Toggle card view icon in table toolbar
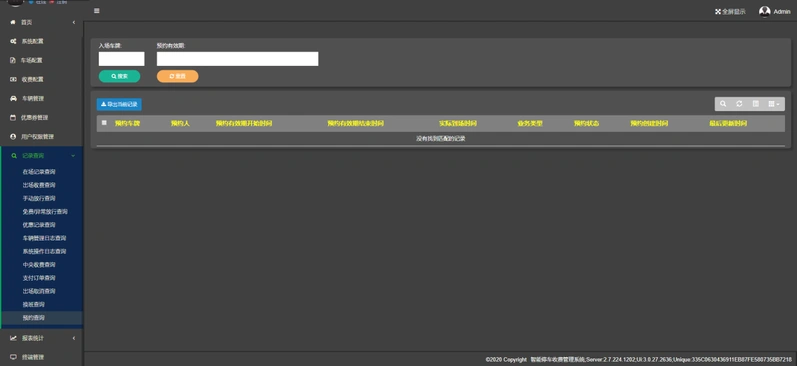 [x=755, y=104]
